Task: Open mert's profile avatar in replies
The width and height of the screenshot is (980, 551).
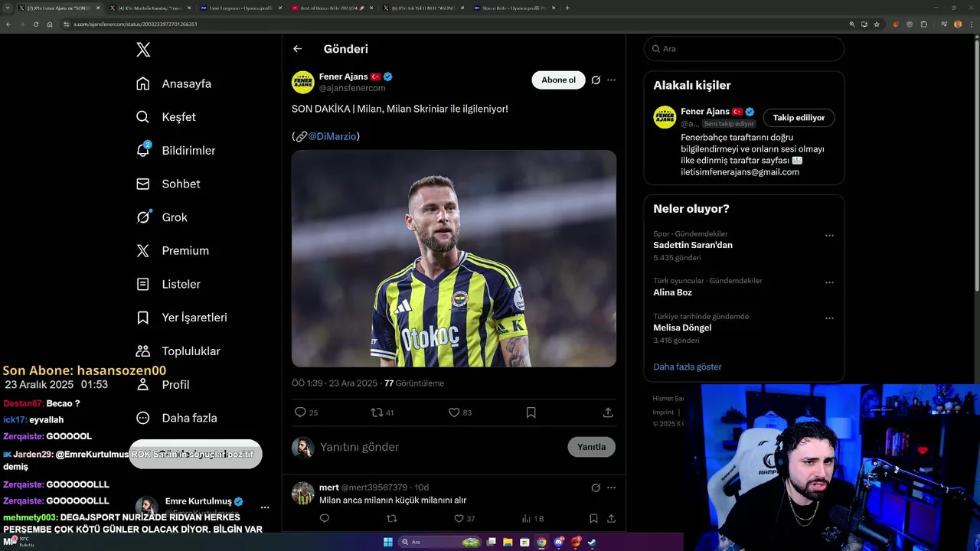Action: pos(303,493)
